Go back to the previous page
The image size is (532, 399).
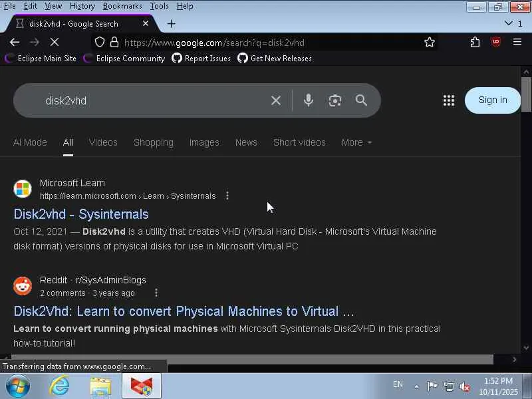click(x=14, y=43)
